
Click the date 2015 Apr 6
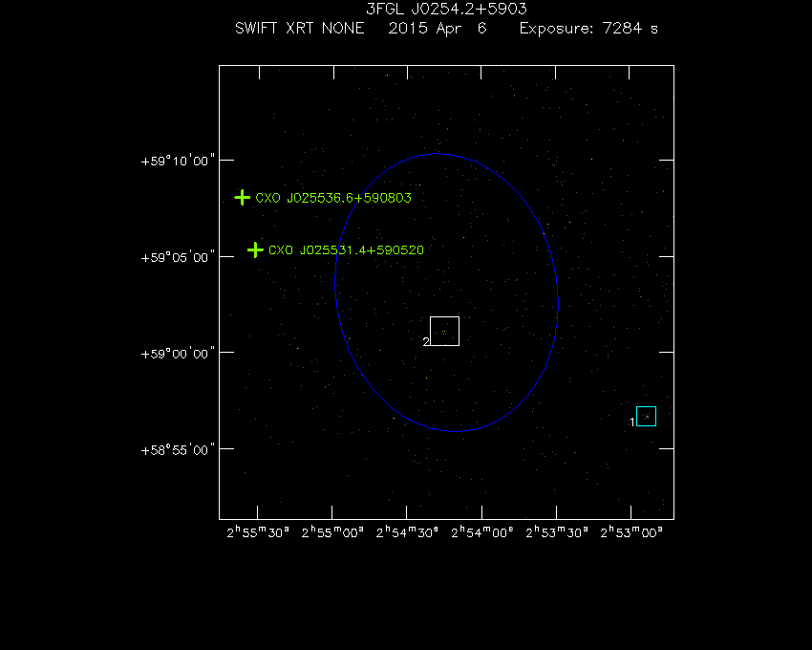[438, 29]
